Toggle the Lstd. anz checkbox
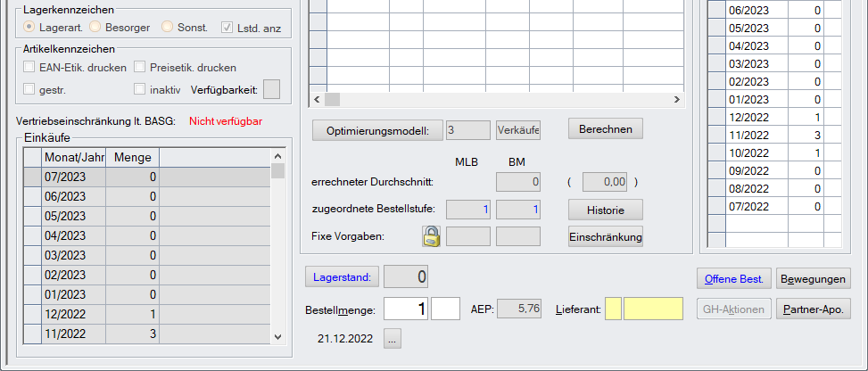This screenshot has height=371, width=868. [x=227, y=28]
